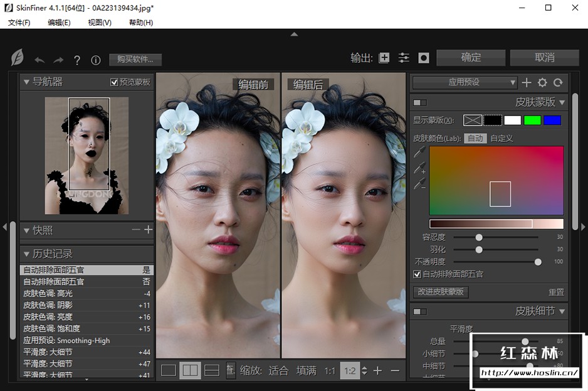Open the 应用预设 preset dropdown

[465, 82]
